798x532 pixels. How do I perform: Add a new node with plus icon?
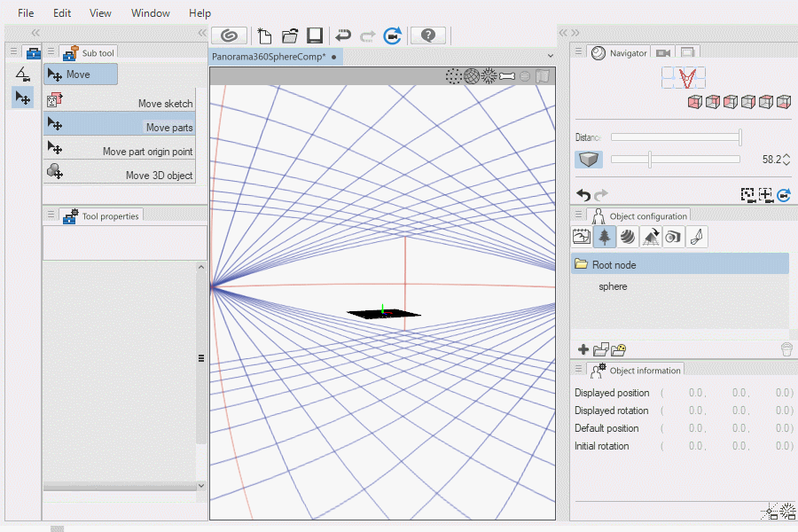point(583,349)
